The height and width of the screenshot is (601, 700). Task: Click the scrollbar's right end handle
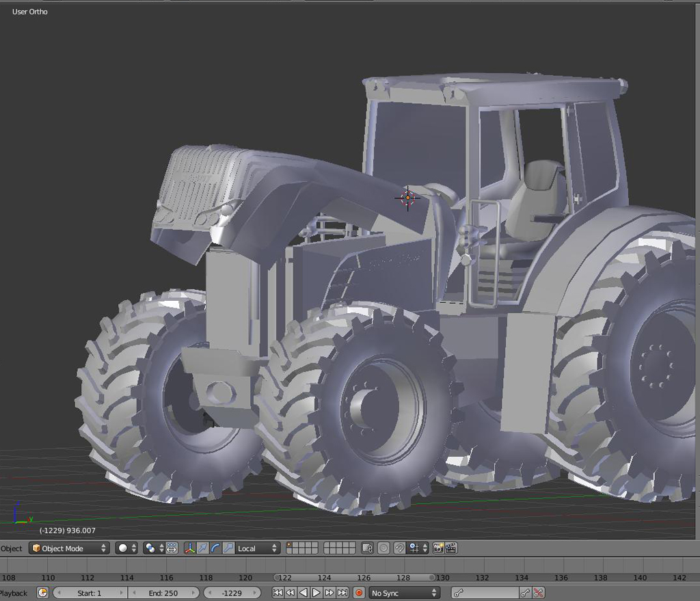(432, 577)
